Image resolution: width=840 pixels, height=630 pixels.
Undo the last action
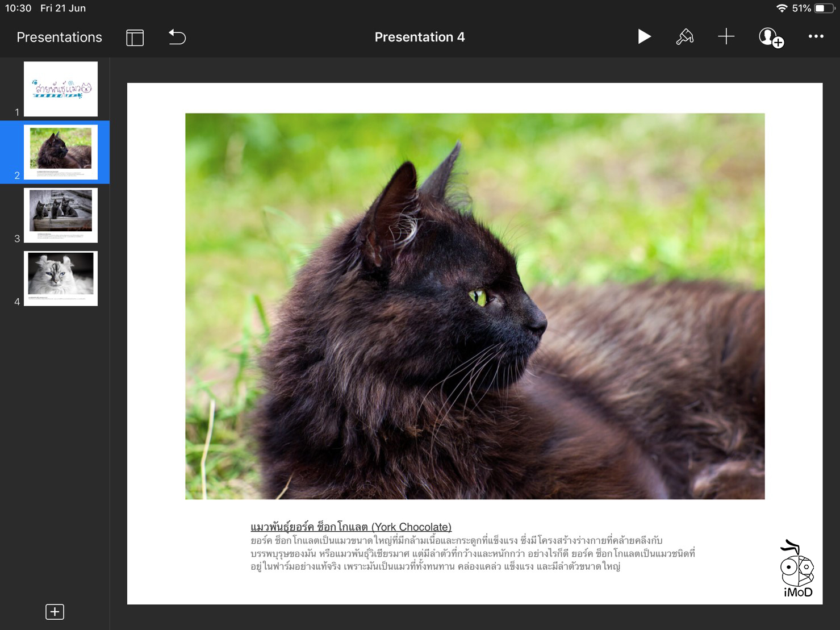point(177,37)
